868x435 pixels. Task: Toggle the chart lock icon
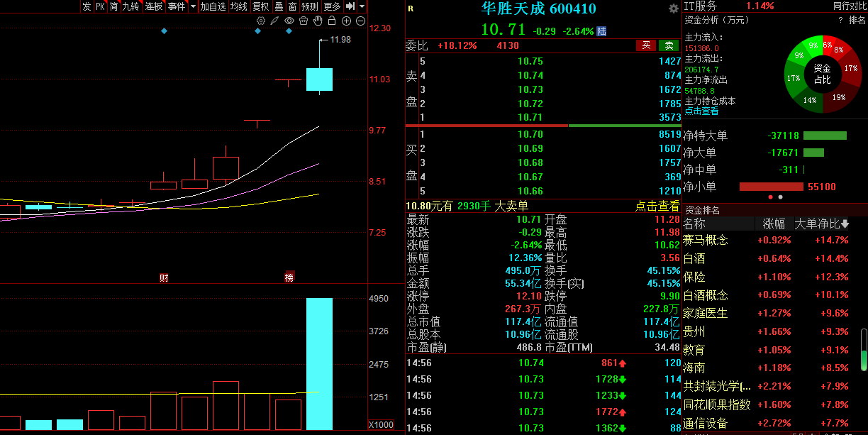pyautogui.click(x=332, y=21)
